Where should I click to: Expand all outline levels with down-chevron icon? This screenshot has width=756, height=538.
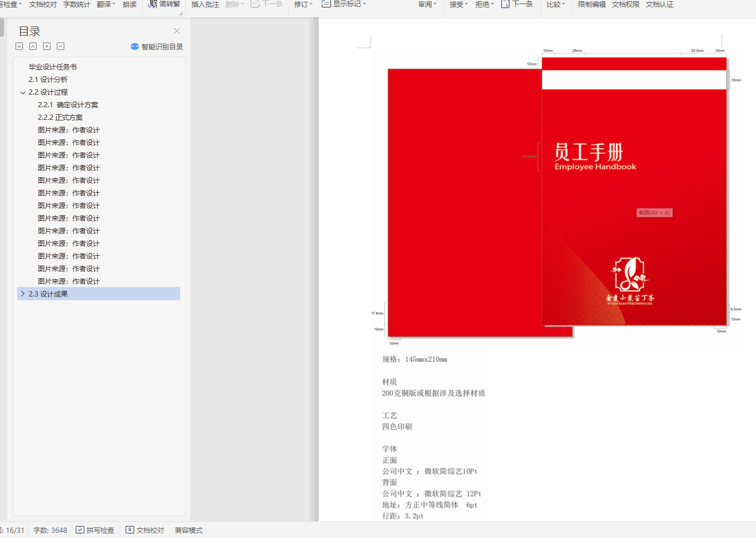pyautogui.click(x=20, y=46)
